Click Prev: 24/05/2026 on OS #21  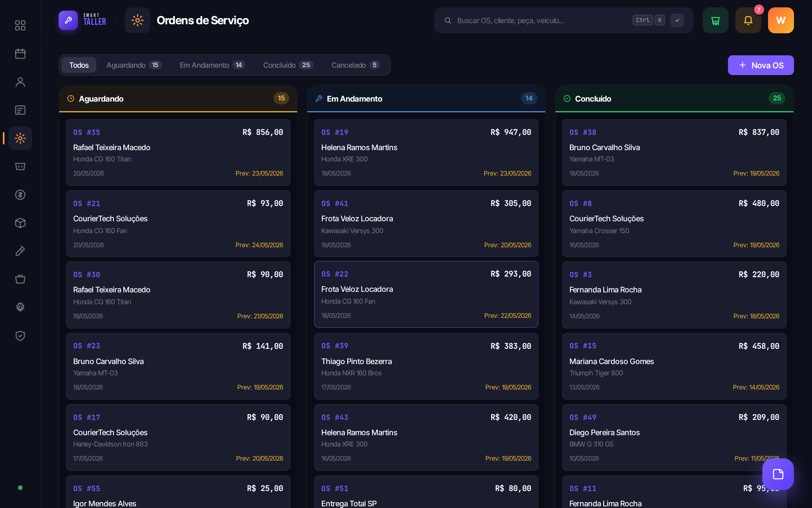259,245
